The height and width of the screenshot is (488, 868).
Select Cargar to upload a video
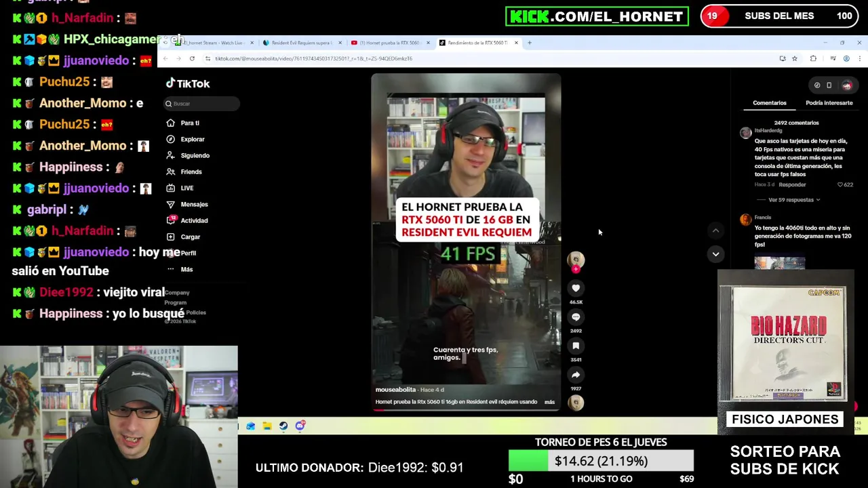point(191,237)
